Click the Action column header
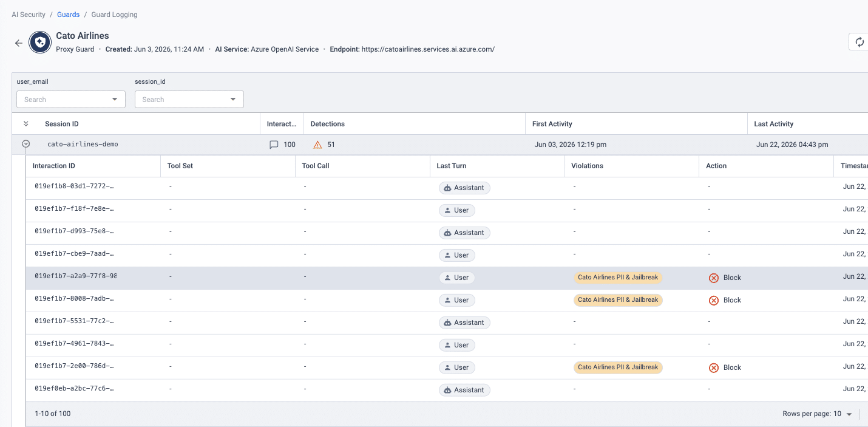This screenshot has width=868, height=427. tap(716, 166)
